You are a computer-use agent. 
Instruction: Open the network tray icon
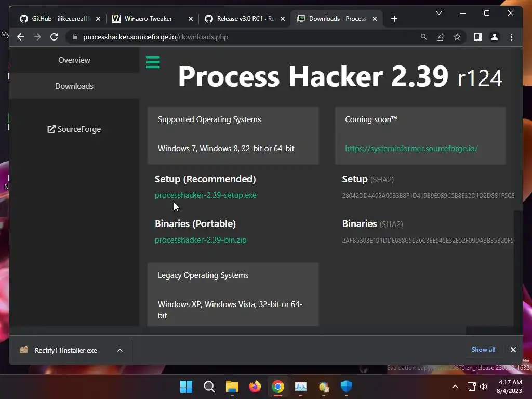[x=471, y=387]
